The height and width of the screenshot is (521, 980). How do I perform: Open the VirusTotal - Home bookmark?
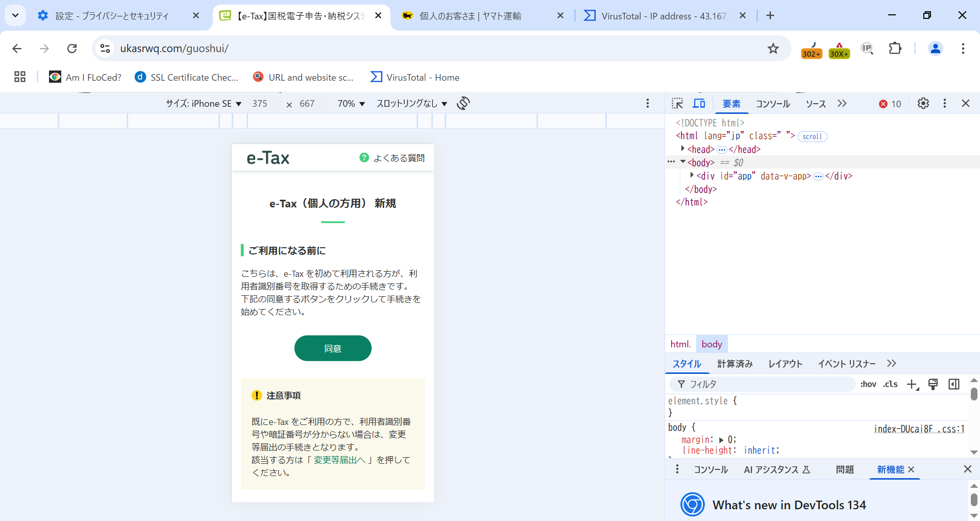415,77
